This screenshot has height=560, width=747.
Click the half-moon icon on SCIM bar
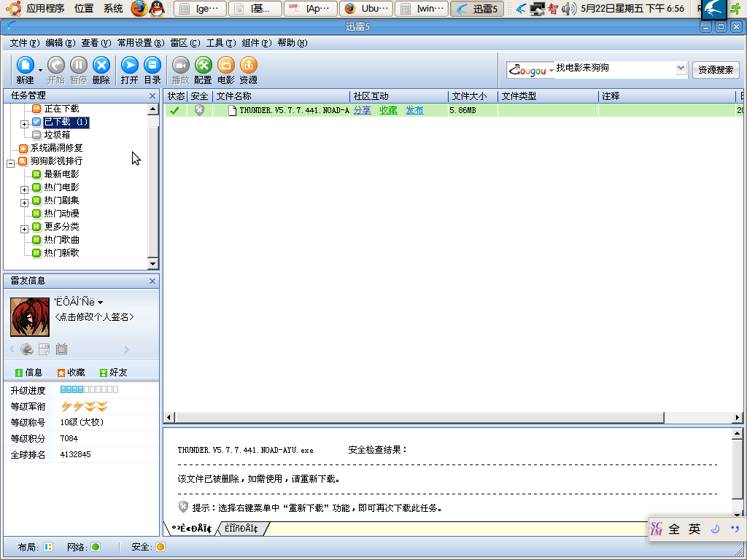[715, 529]
